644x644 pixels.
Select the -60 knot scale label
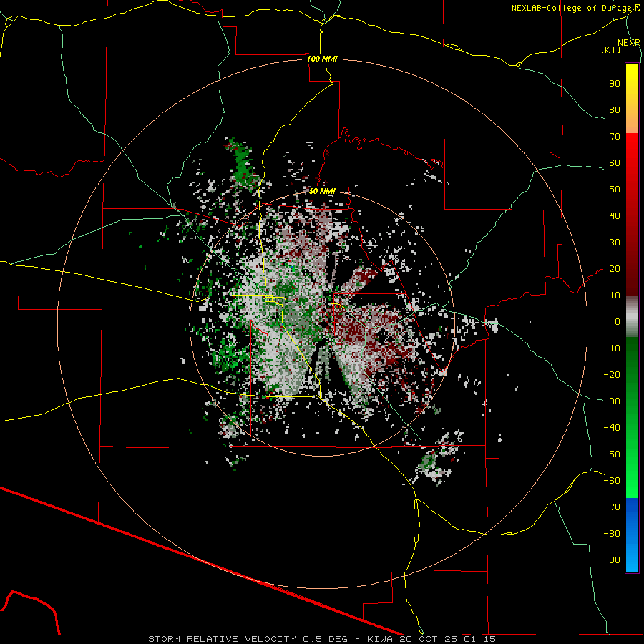(x=612, y=481)
